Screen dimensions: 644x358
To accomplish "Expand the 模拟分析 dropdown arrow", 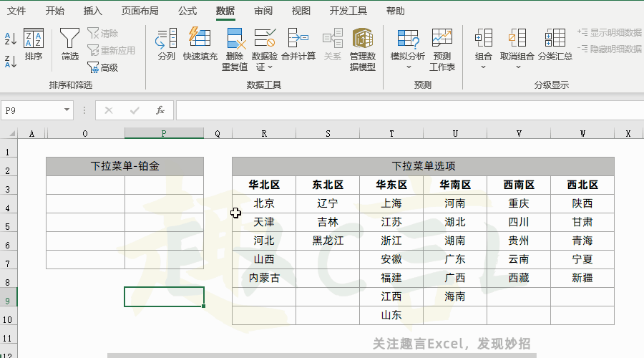I will [409, 67].
